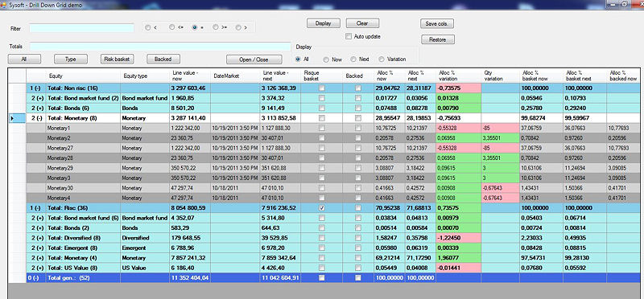Enable the Auto update checkbox

(x=349, y=36)
